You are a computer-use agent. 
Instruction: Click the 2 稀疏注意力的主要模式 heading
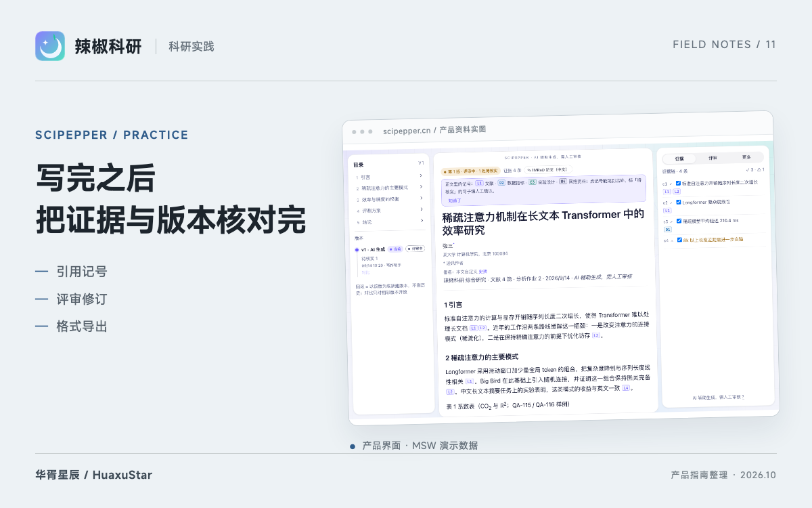482,357
